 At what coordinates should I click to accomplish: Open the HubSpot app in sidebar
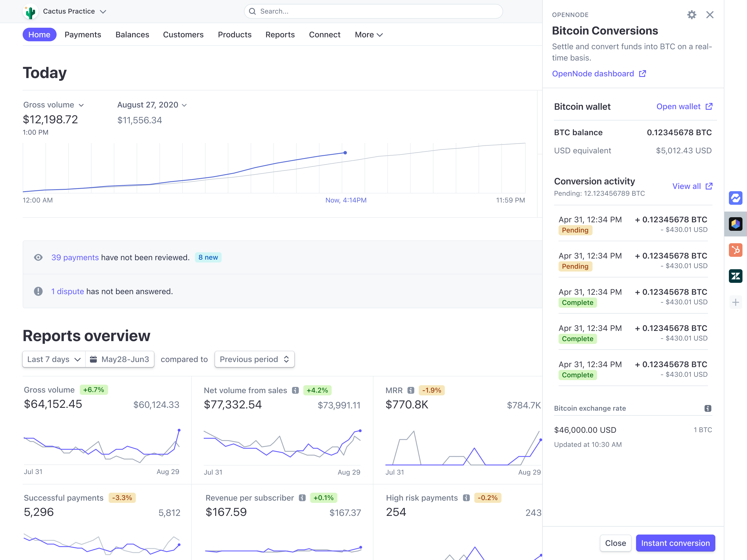tap(735, 250)
